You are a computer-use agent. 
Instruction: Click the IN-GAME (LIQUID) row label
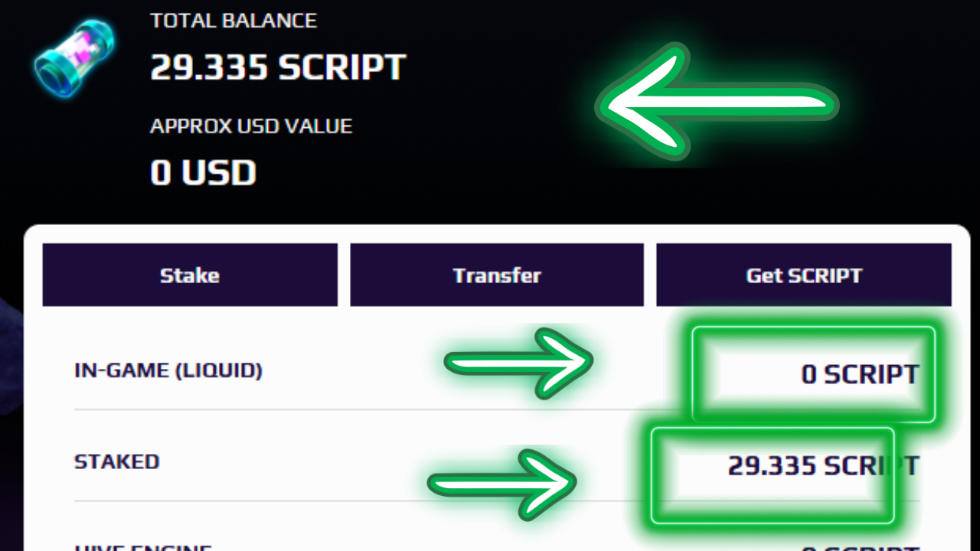click(168, 371)
